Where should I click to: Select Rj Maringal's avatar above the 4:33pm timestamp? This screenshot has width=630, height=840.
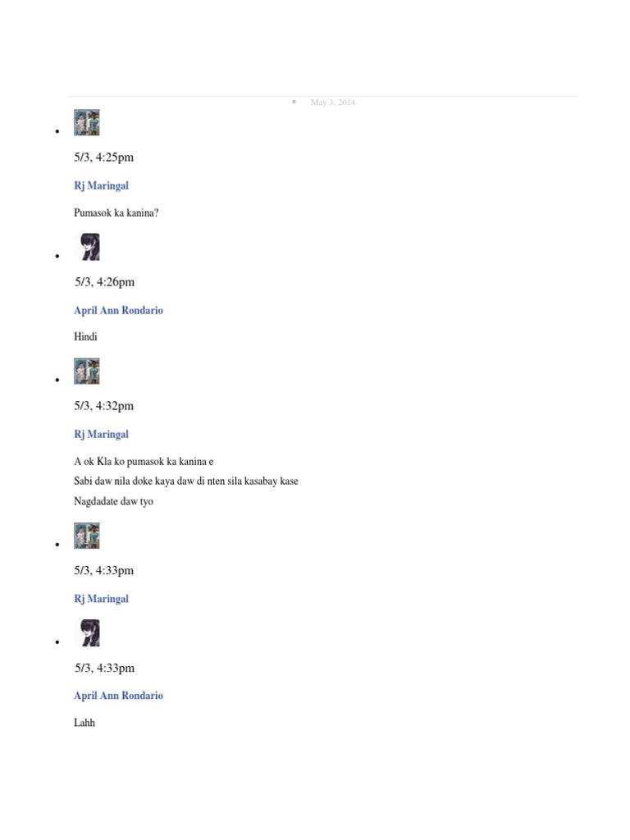click(87, 536)
